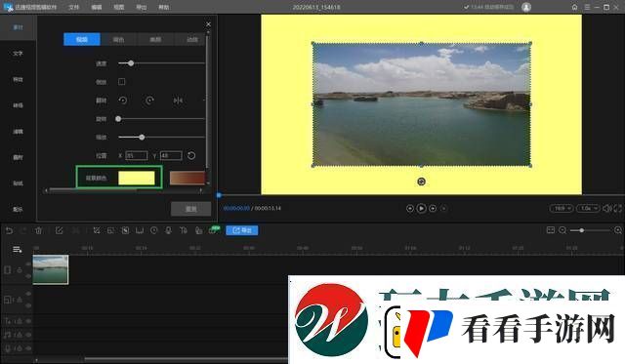Lock the picture-in-picture track
This screenshot has width=625, height=364.
(20, 300)
